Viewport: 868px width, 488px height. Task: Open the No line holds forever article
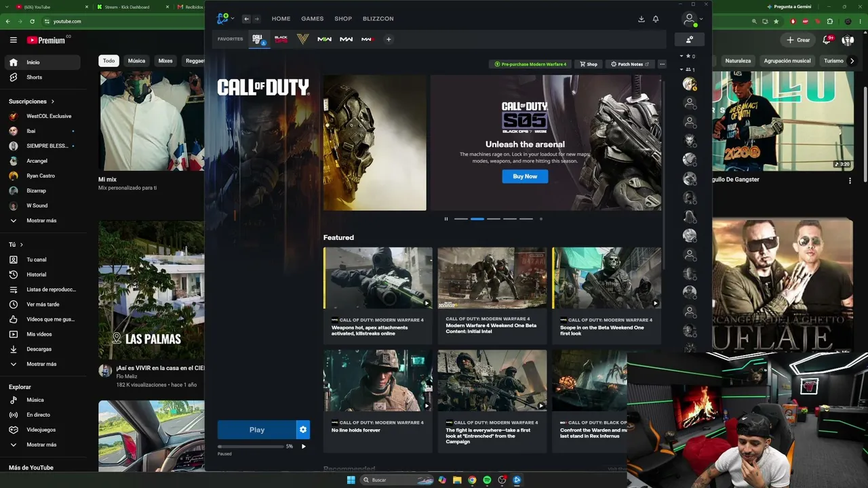coord(378,401)
